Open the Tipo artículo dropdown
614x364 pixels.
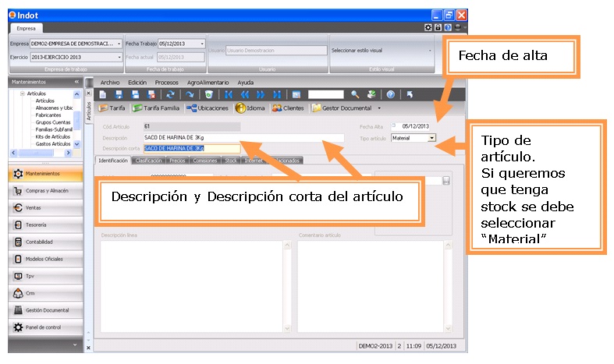click(432, 138)
